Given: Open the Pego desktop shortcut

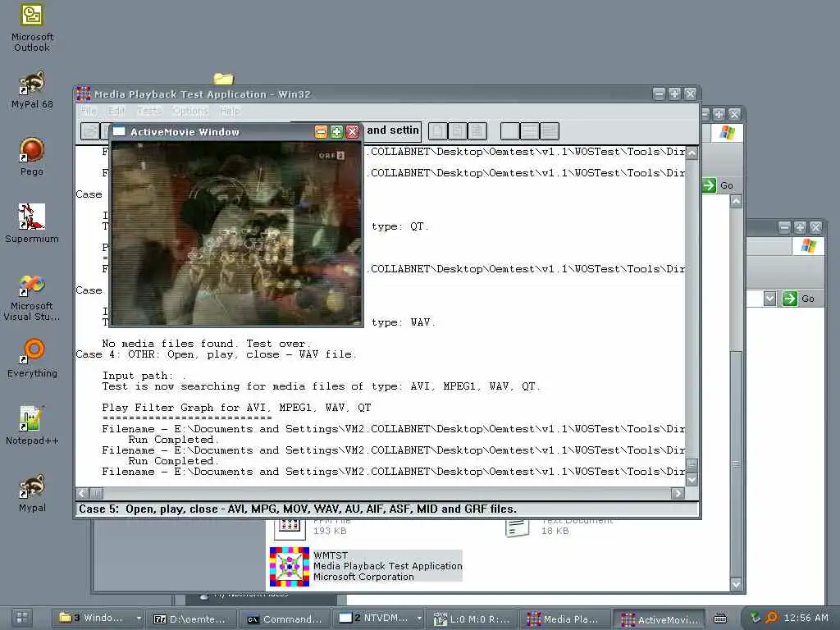Looking at the screenshot, I should [x=32, y=157].
